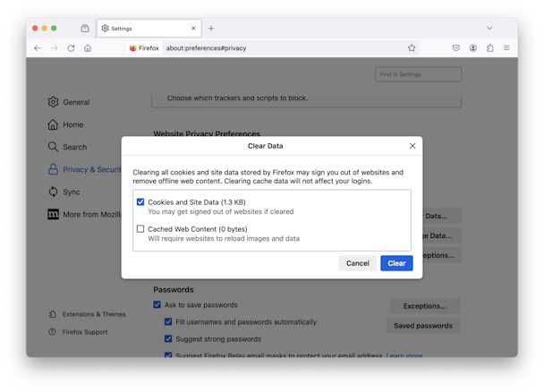Open the General settings category
544x392 pixels.
69,102
